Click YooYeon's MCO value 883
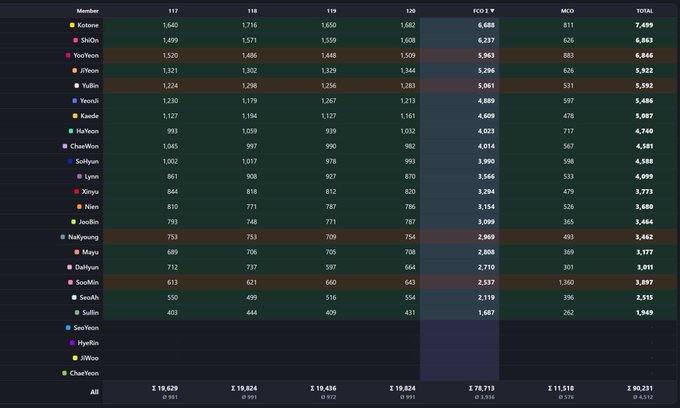The image size is (680, 408). [569, 55]
